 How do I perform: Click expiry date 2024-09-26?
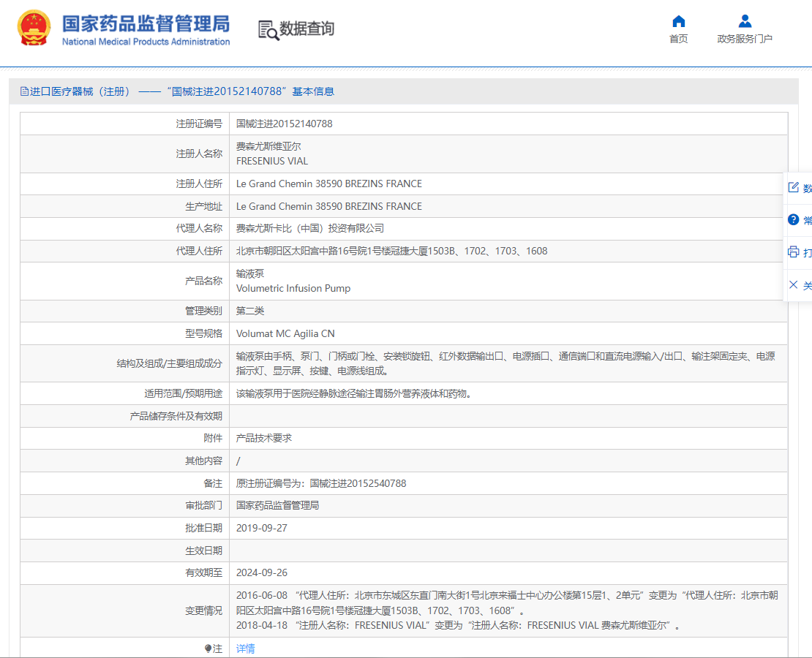[x=261, y=572]
